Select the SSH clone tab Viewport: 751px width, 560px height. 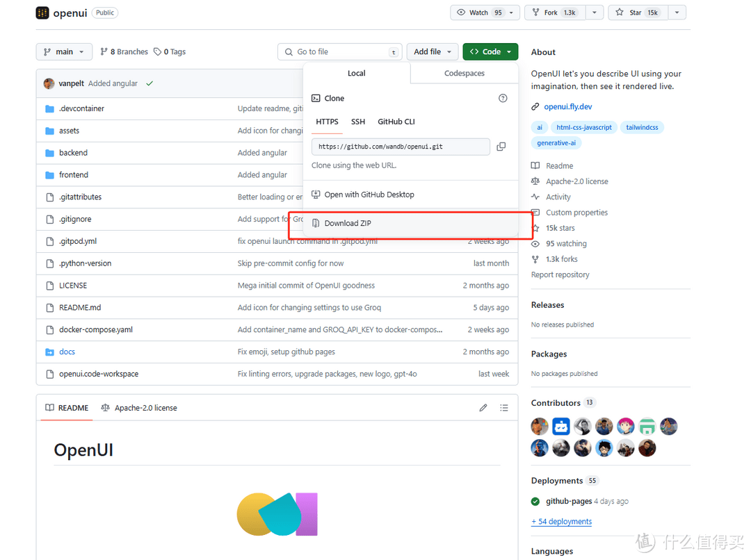(358, 121)
